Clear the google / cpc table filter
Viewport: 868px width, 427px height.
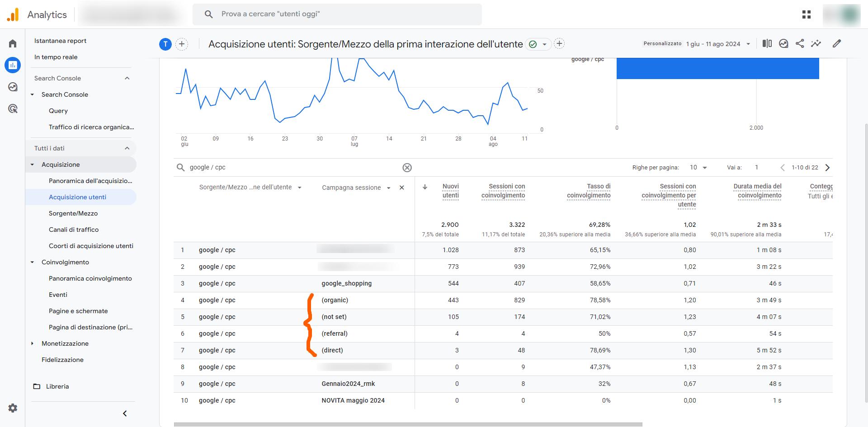tap(407, 168)
